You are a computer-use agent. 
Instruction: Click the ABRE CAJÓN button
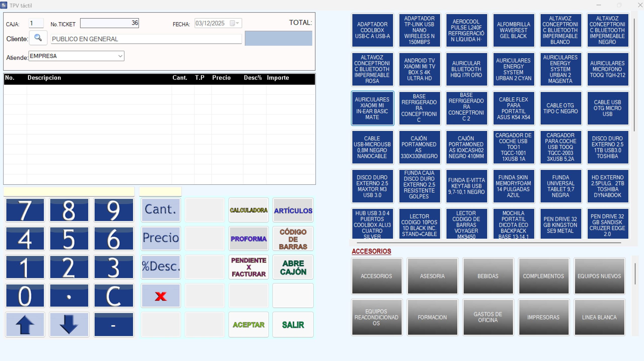coord(293,267)
